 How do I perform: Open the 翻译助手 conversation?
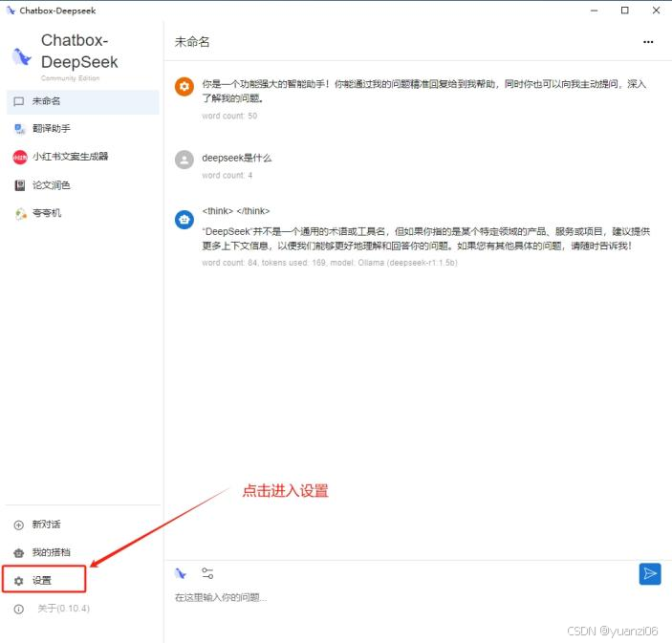[83, 129]
